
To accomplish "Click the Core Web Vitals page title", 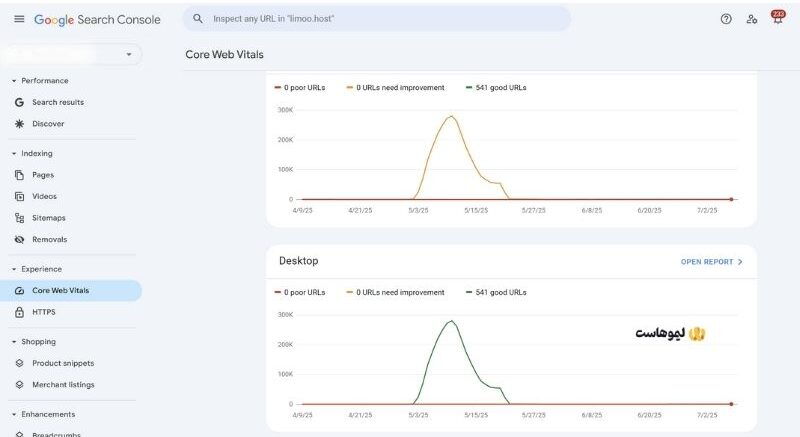I will (x=224, y=55).
